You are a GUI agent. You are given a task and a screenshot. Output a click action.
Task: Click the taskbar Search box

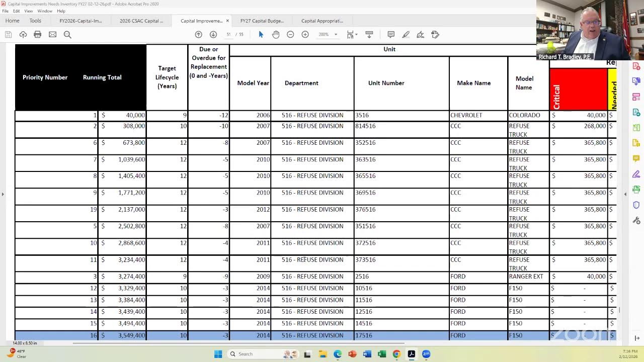pyautogui.click(x=263, y=354)
